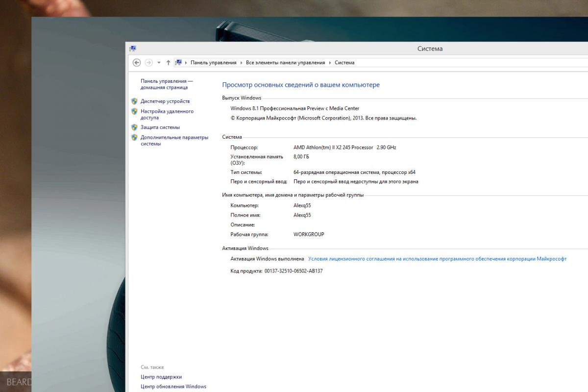The image size is (588, 392).
Task: Click the system icon in title bar
Action: click(133, 49)
